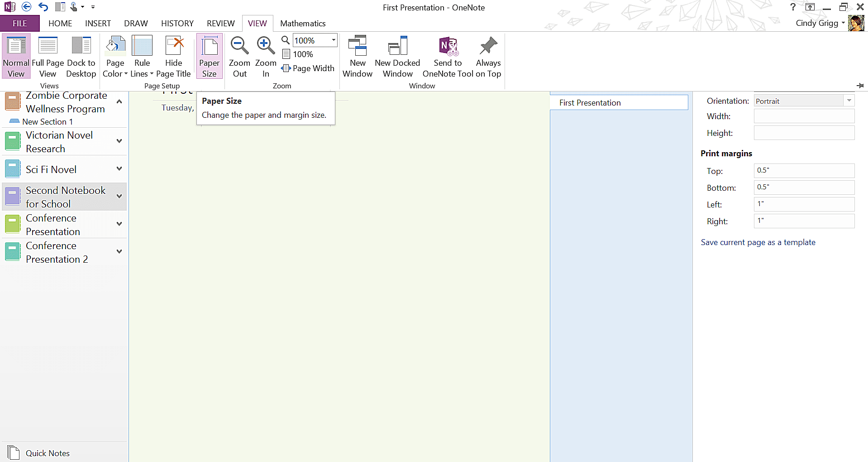
Task: Open the Paper Size pane
Action: click(x=209, y=56)
